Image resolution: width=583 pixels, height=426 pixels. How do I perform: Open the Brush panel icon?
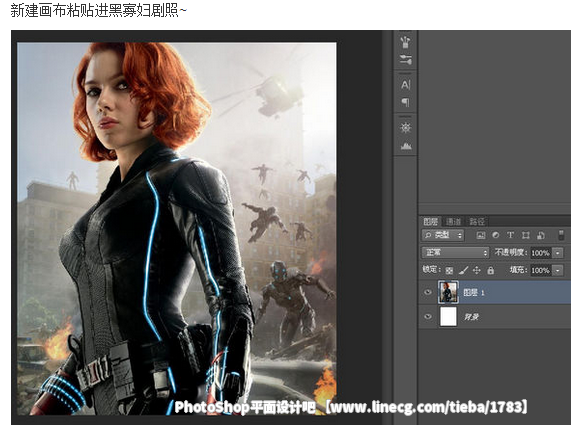(x=406, y=42)
